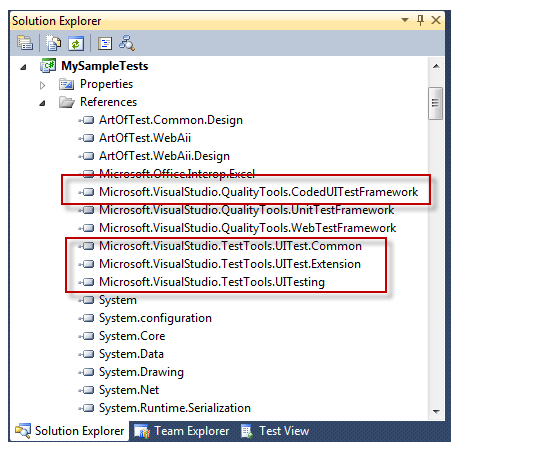The height and width of the screenshot is (465, 535).
Task: Click the ArtOfTest.Common.Design reference icon
Action: [86, 120]
